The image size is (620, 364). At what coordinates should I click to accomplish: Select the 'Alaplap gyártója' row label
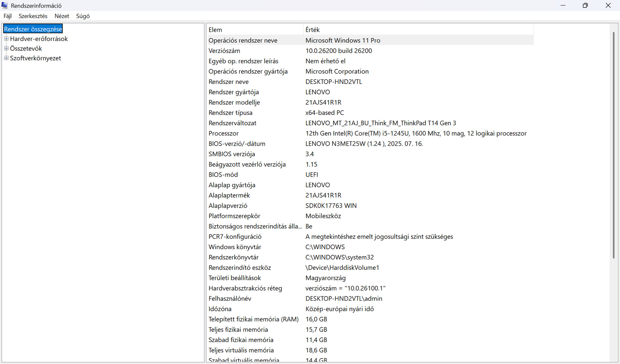tap(232, 185)
